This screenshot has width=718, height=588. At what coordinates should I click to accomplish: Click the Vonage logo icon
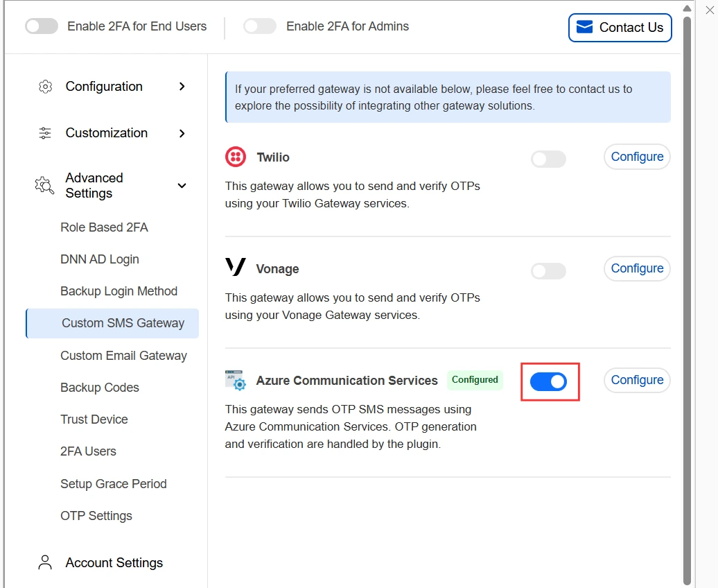(236, 267)
